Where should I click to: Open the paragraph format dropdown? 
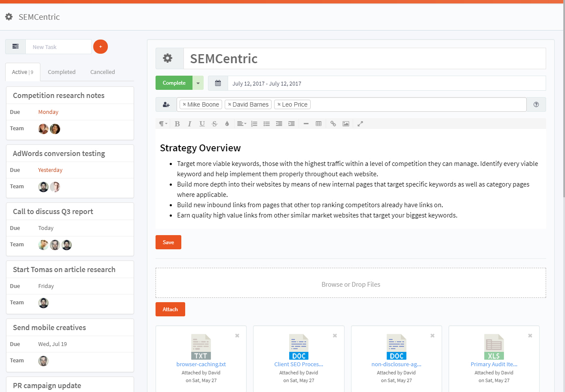pos(163,124)
